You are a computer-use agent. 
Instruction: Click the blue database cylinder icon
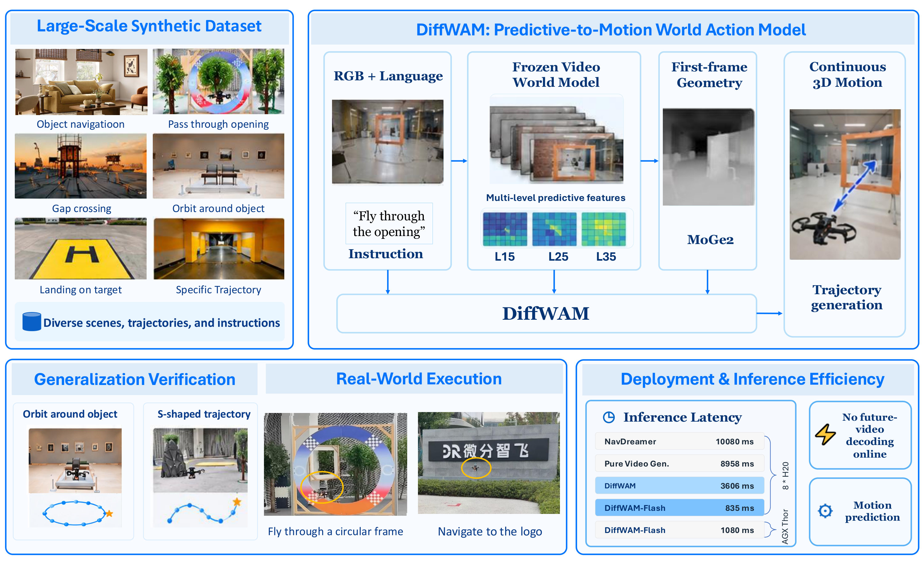coord(31,322)
